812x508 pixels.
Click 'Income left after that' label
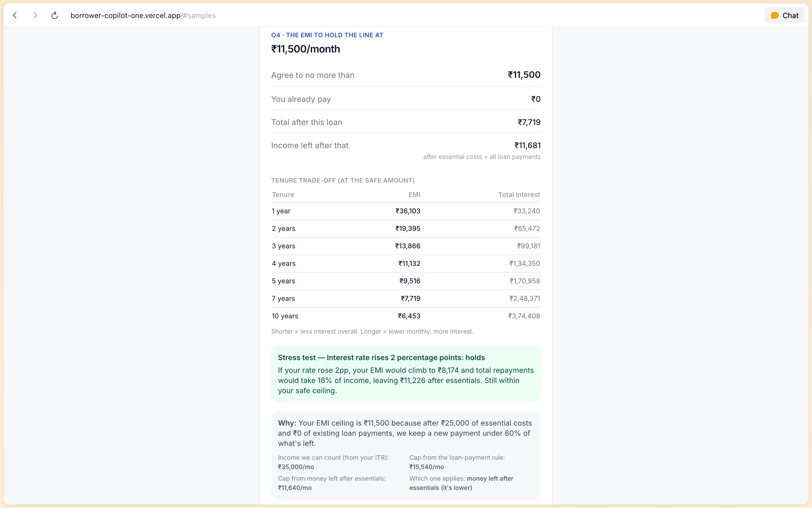click(310, 145)
